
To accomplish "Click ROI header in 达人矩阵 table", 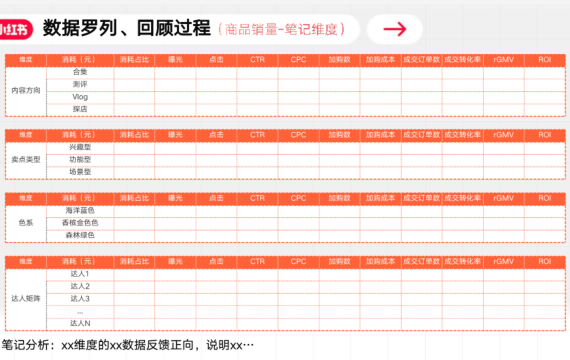I will click(x=545, y=261).
